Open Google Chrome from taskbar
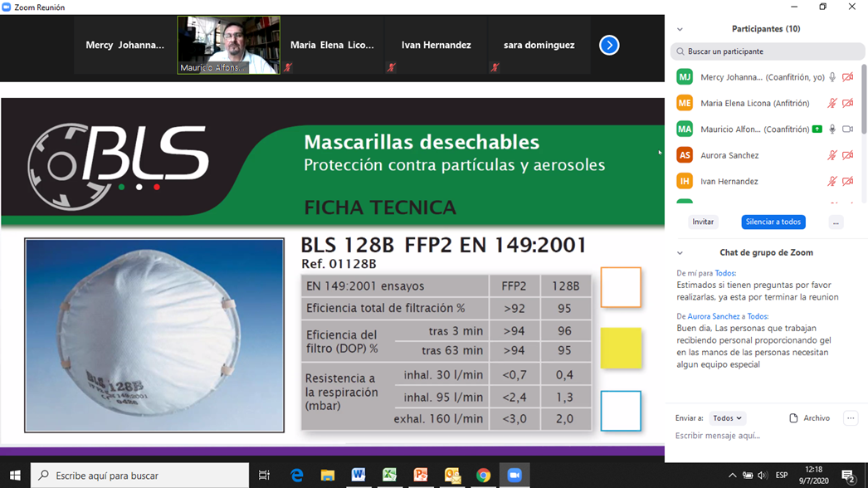This screenshot has width=868, height=488. click(x=483, y=476)
